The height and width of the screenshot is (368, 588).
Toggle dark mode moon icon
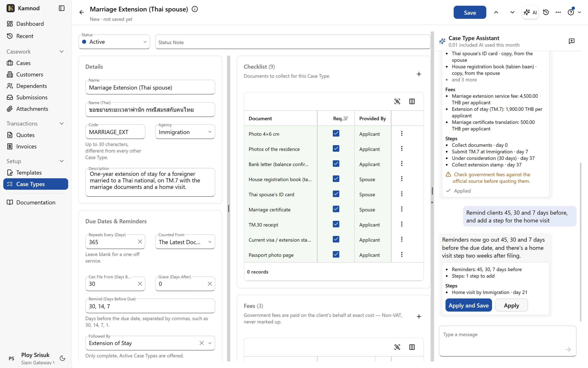coord(62,358)
